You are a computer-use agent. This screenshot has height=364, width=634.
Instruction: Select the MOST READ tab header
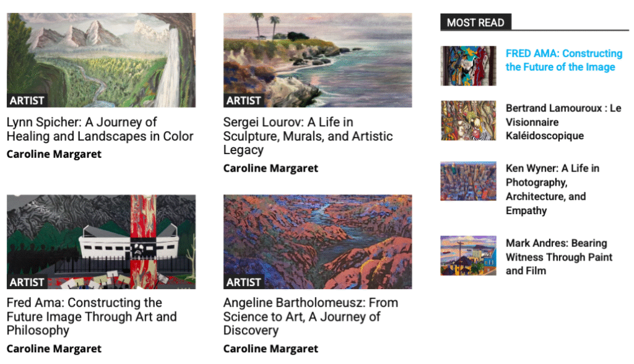(x=475, y=22)
